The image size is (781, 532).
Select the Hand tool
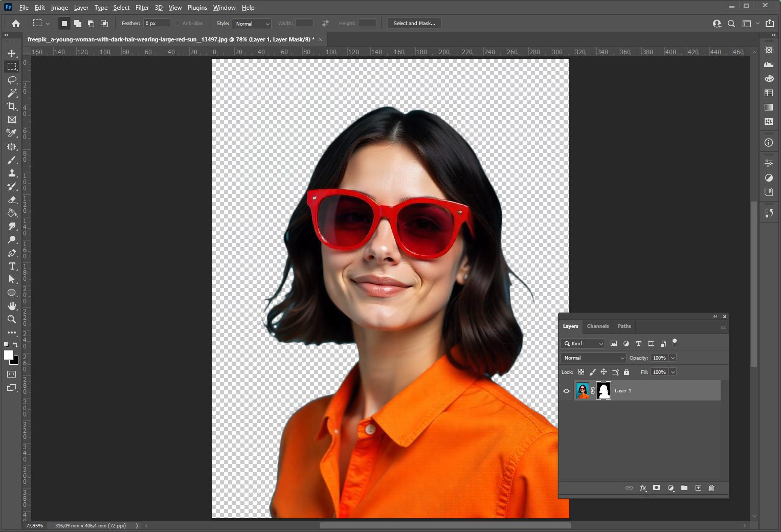[x=12, y=306]
